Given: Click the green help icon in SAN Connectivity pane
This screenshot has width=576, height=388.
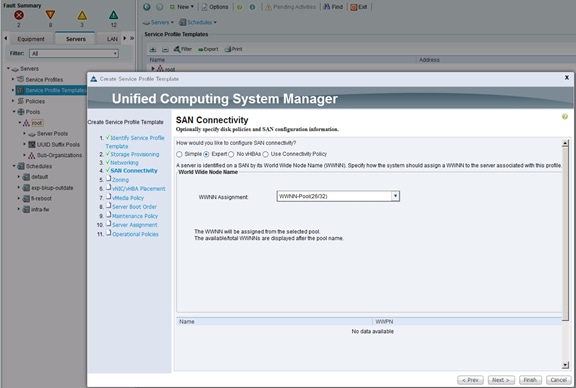Looking at the screenshot, I should coord(565,116).
